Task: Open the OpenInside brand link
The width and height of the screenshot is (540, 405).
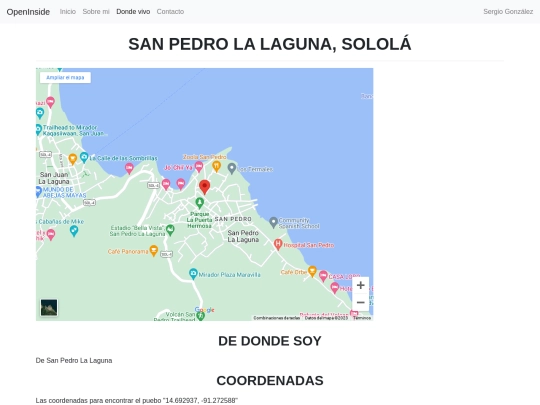Action: click(28, 12)
